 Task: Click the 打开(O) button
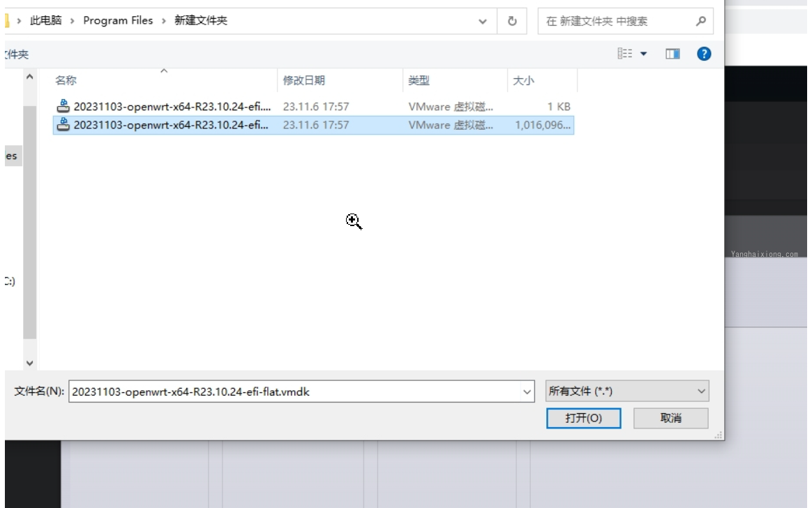[584, 418]
